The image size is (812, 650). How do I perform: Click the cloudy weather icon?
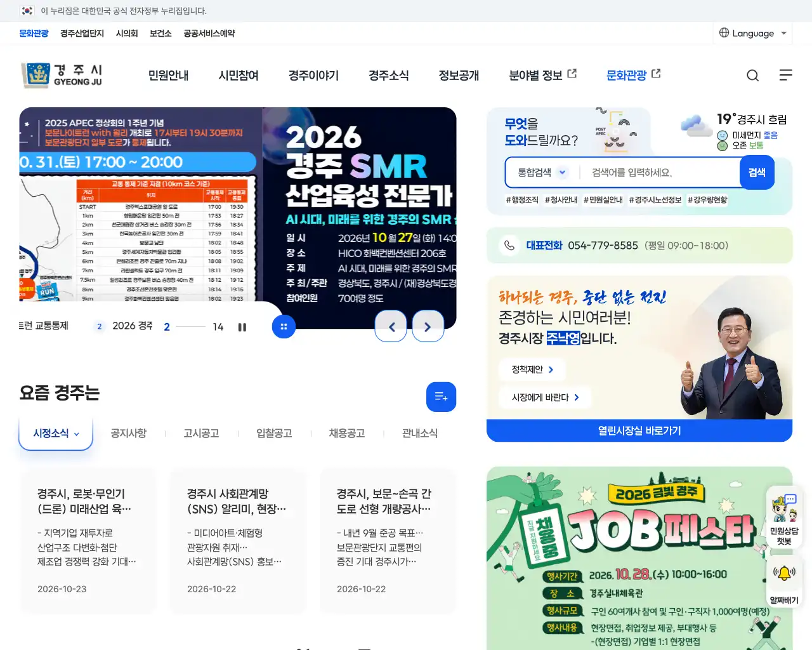coord(697,126)
